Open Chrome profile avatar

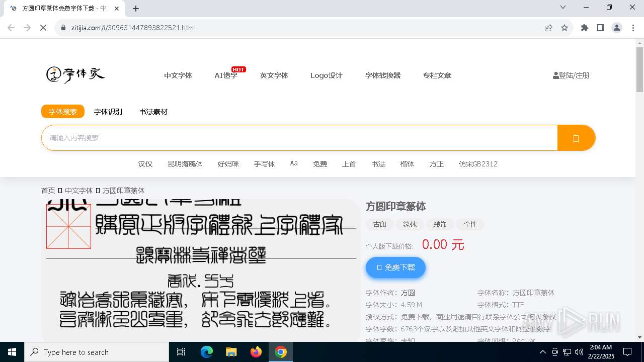617,28
